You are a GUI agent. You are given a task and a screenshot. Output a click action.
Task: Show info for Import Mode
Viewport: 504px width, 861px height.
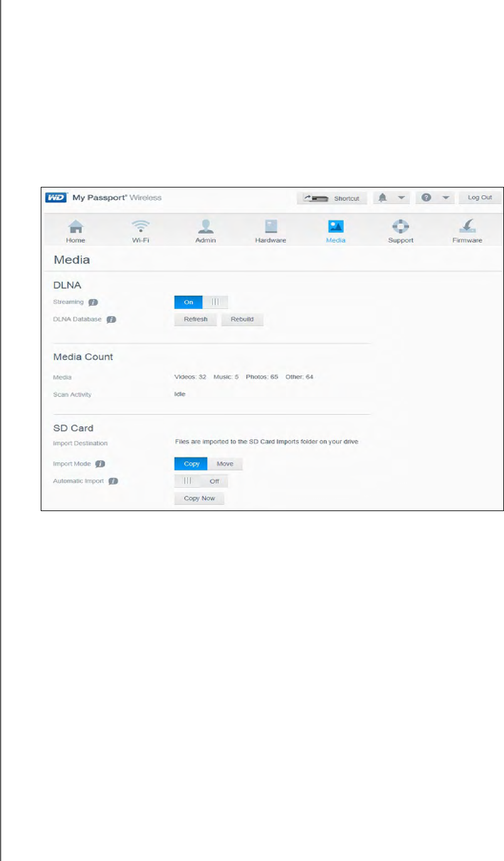pyautogui.click(x=99, y=465)
